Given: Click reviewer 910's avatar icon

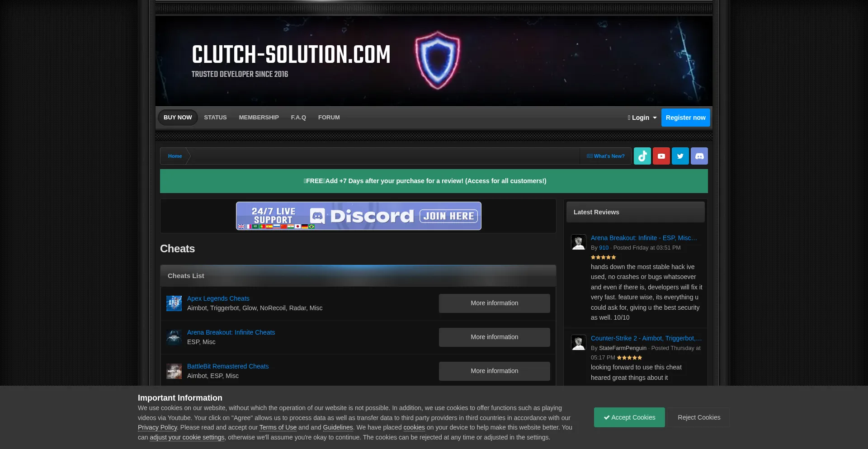Looking at the screenshot, I should 578,242.
